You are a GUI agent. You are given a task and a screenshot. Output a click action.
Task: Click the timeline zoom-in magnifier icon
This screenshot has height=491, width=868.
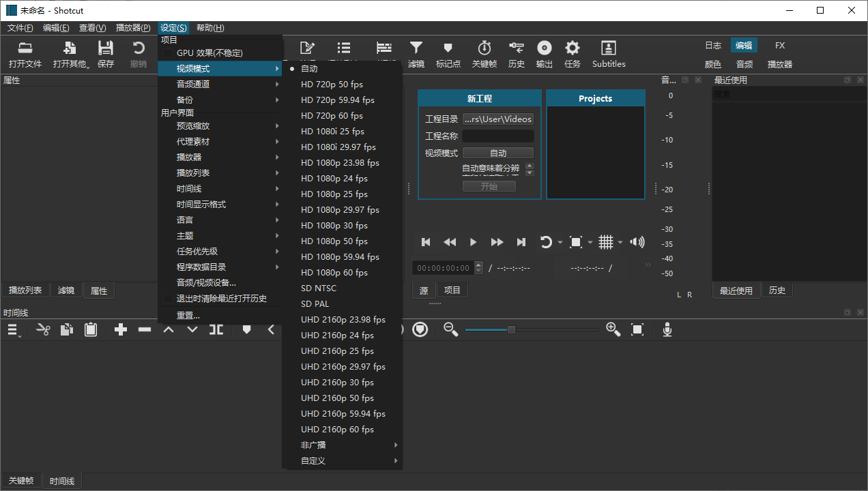(x=613, y=330)
